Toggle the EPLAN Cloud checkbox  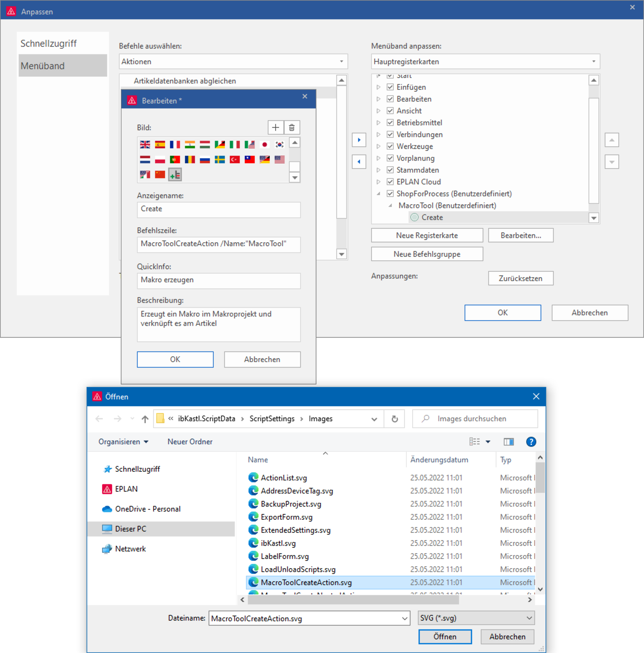390,182
